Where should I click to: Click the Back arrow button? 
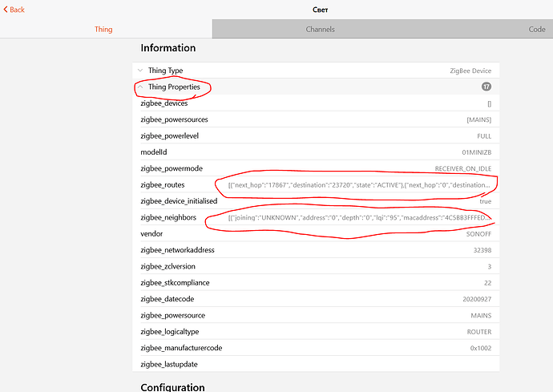(13, 10)
